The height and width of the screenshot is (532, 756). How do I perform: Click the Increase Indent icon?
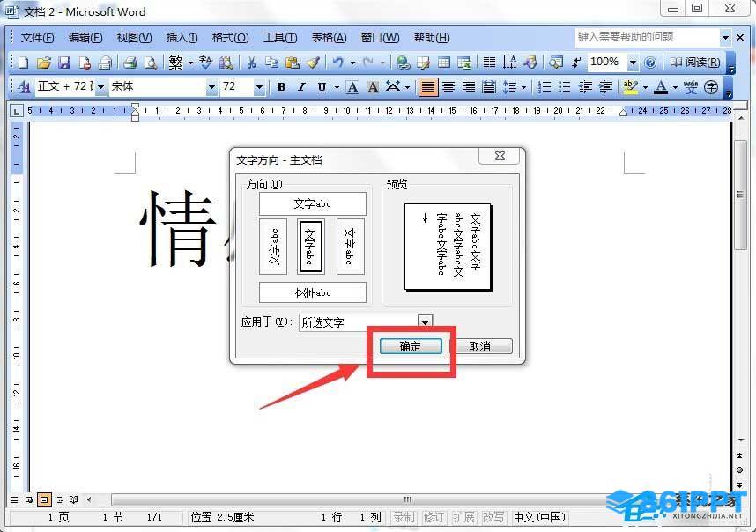605,87
